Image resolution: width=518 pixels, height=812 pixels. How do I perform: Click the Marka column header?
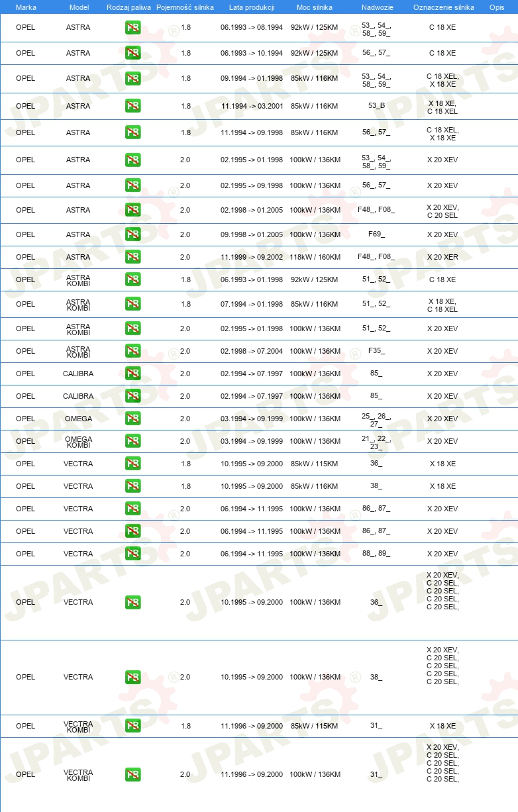(x=26, y=7)
